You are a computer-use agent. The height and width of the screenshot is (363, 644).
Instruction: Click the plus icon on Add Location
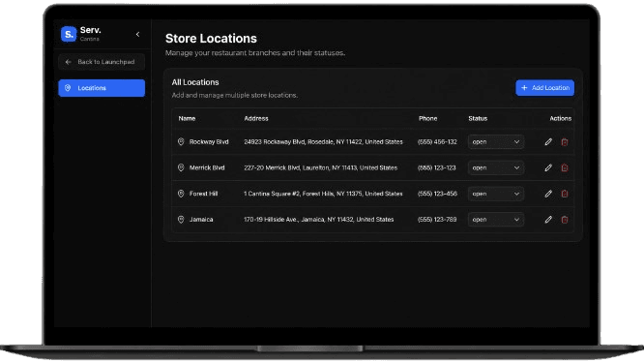tap(524, 87)
